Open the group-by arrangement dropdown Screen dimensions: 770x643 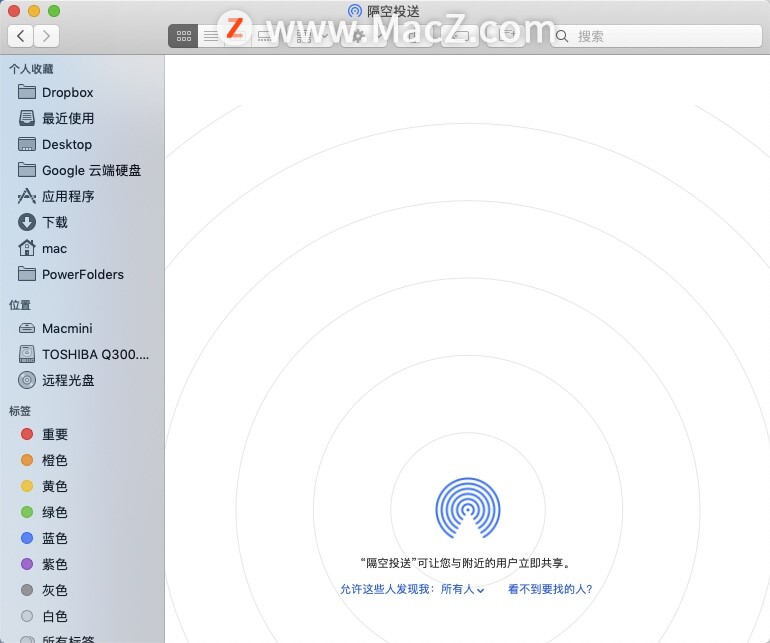tap(311, 36)
